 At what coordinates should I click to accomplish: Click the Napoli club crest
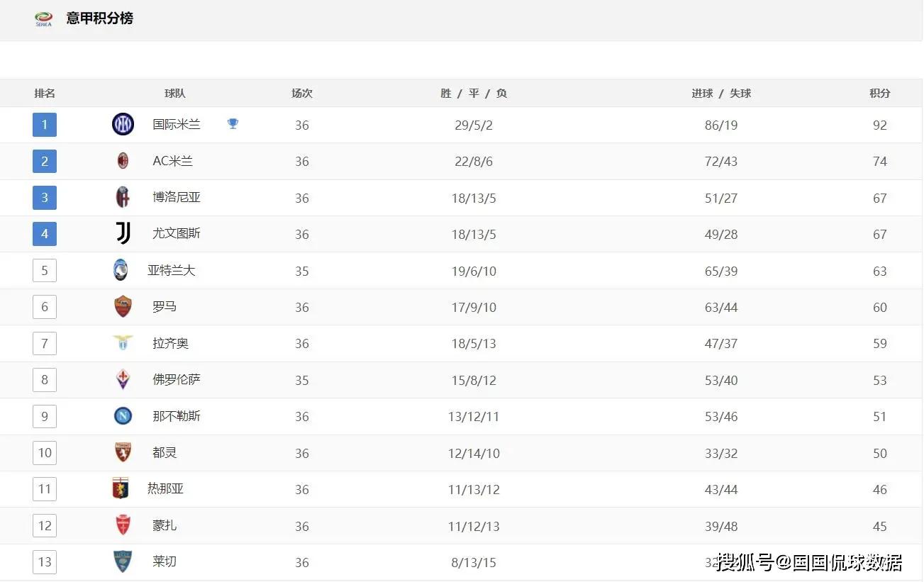pos(123,416)
